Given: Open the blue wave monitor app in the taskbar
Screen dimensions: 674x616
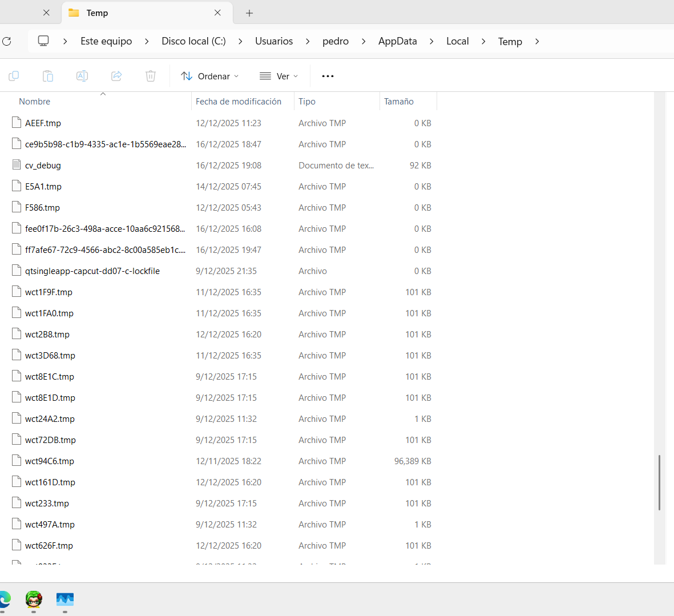Looking at the screenshot, I should click(65, 599).
